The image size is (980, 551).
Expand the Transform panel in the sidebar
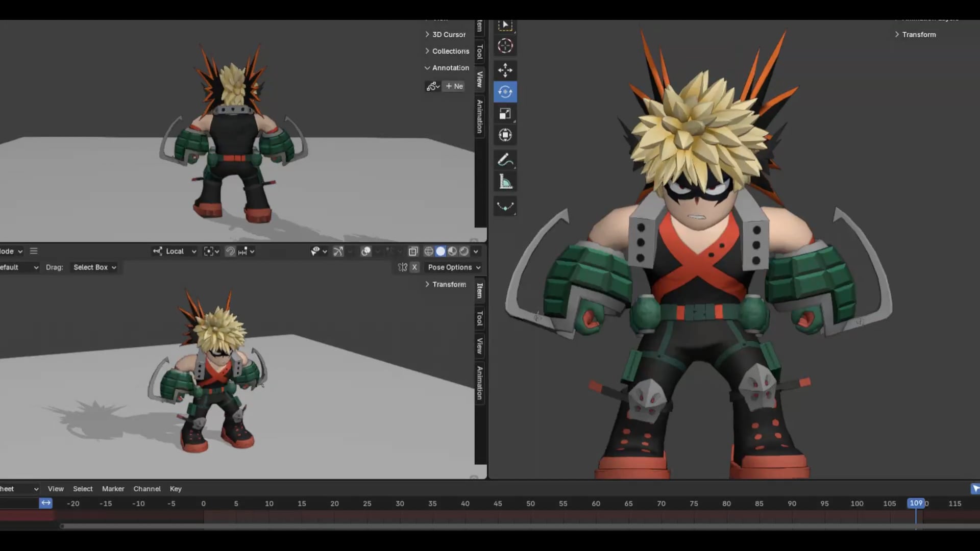[x=447, y=284]
